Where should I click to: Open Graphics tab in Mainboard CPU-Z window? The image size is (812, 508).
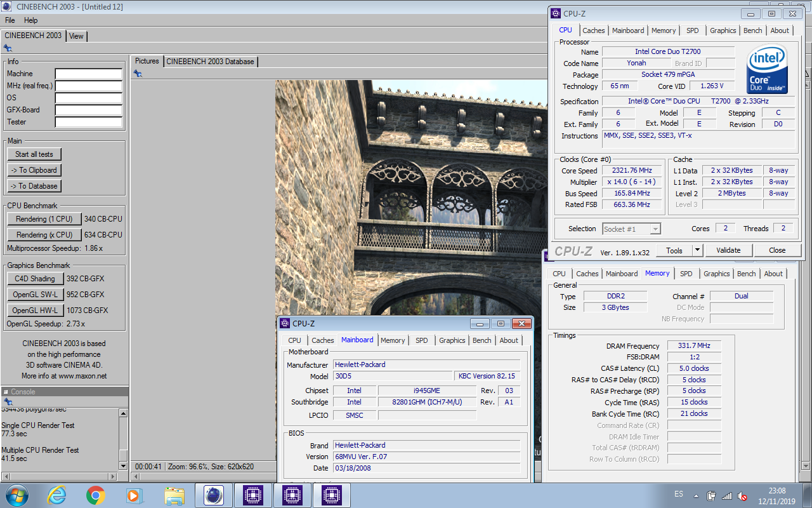pos(452,340)
